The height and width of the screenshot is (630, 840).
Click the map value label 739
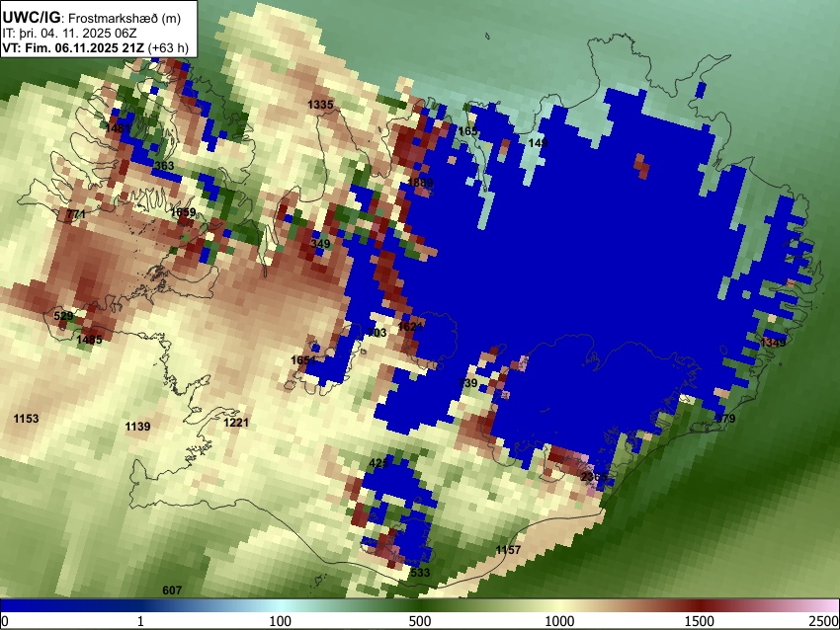point(468,383)
